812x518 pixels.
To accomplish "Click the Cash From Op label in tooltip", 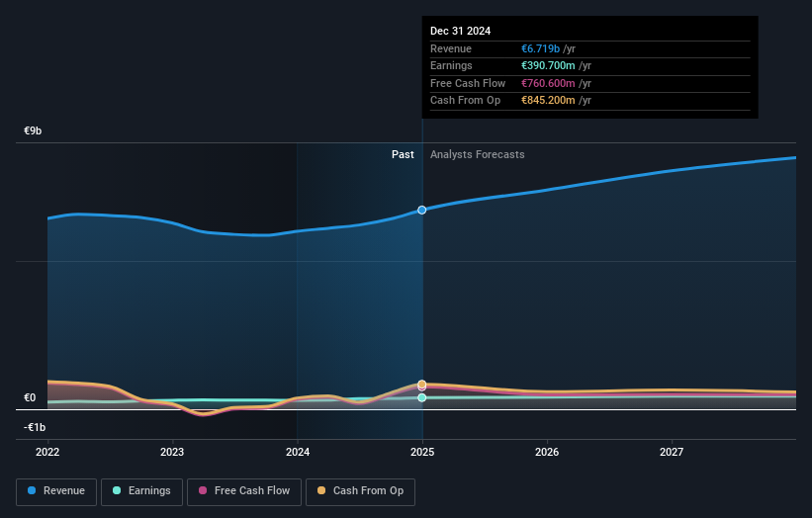I will pos(465,101).
